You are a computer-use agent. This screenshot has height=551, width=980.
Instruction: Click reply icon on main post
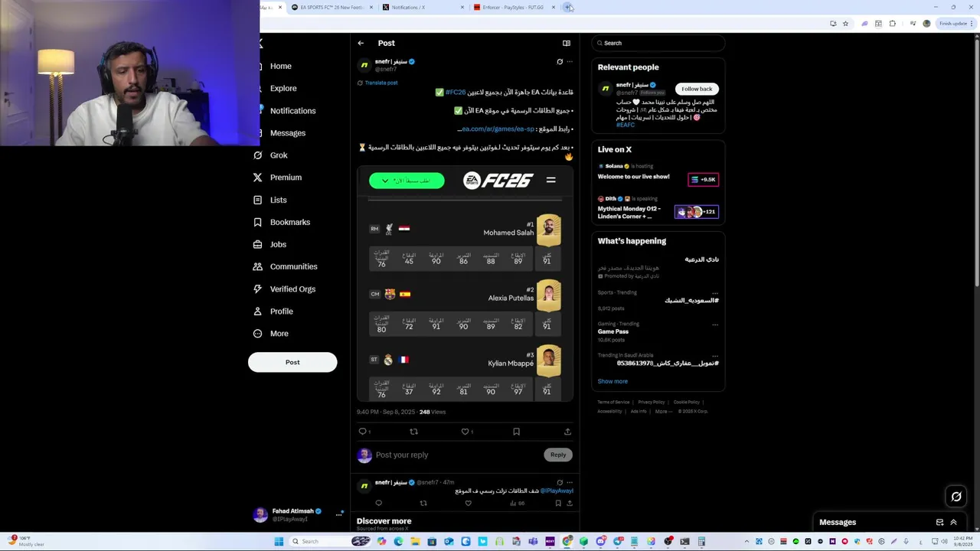(363, 432)
